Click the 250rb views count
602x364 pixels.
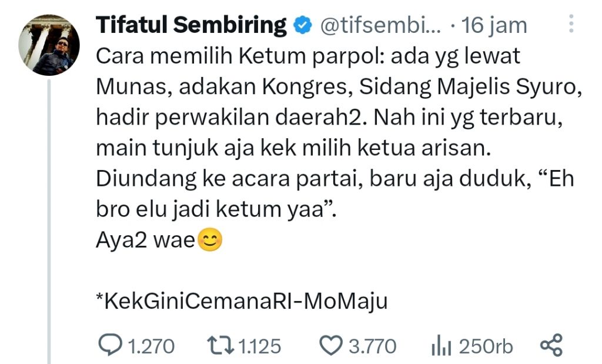click(x=486, y=346)
